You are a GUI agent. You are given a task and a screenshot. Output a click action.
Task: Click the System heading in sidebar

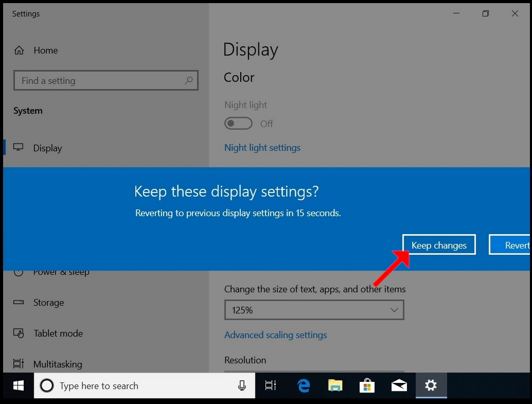click(x=28, y=111)
